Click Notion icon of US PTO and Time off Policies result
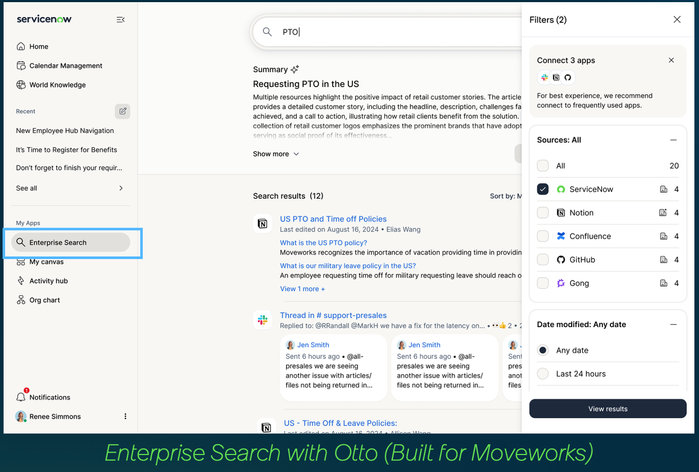 [x=263, y=223]
